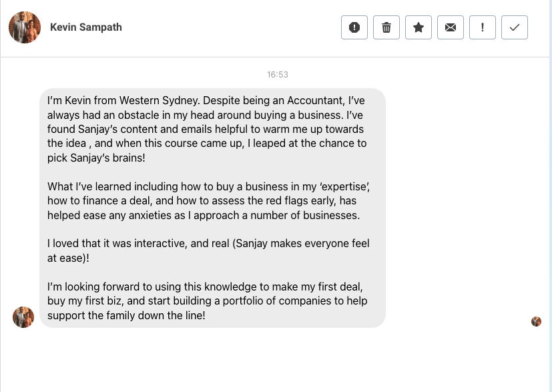Mark conversation unread with envelope icon
552x392 pixels.
click(451, 27)
